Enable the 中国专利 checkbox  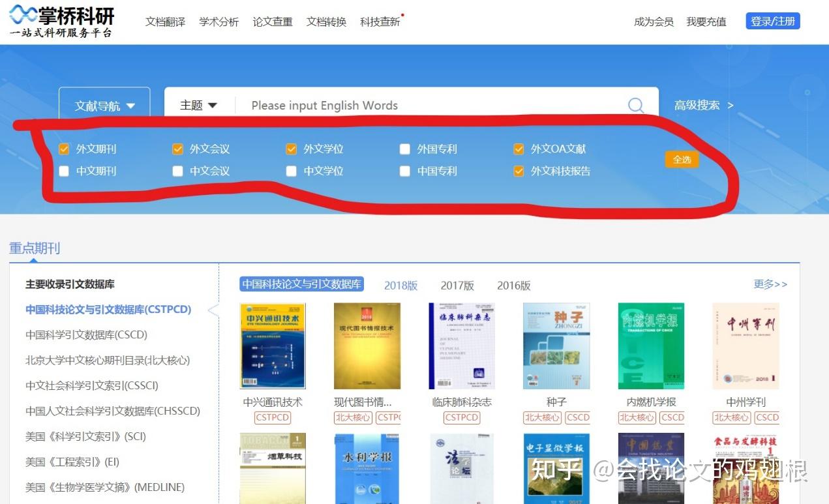pyautogui.click(x=404, y=171)
